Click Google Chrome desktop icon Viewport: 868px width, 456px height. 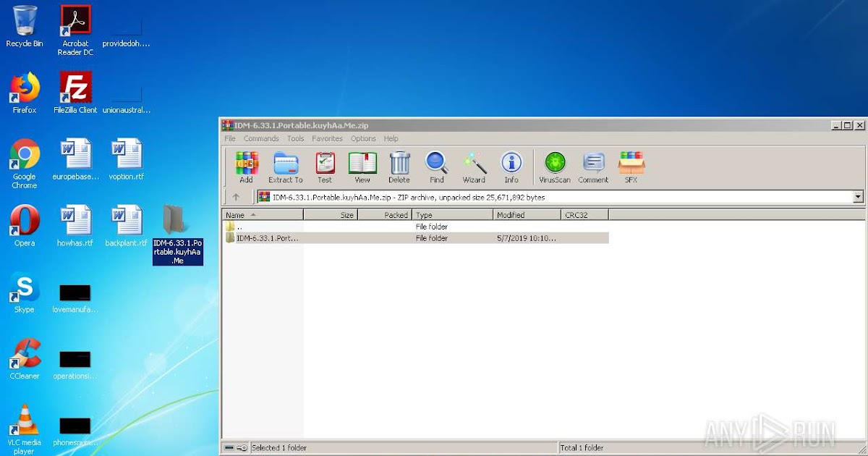pyautogui.click(x=25, y=164)
